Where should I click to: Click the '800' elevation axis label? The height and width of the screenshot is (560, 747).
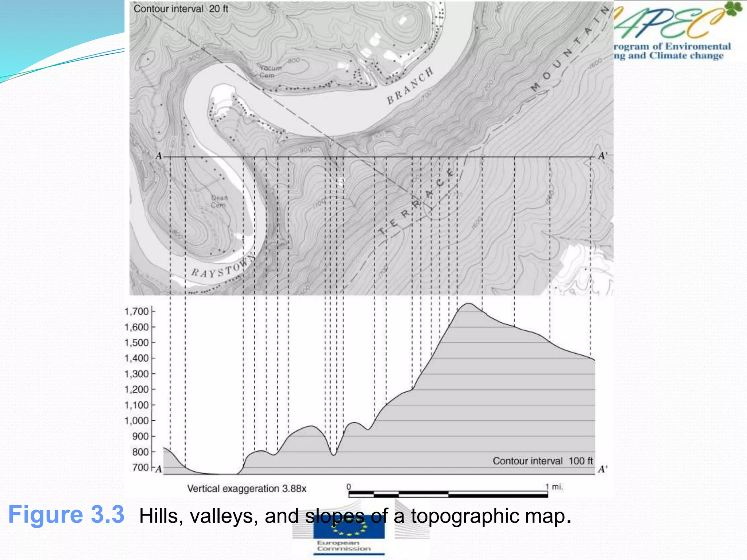pos(140,452)
